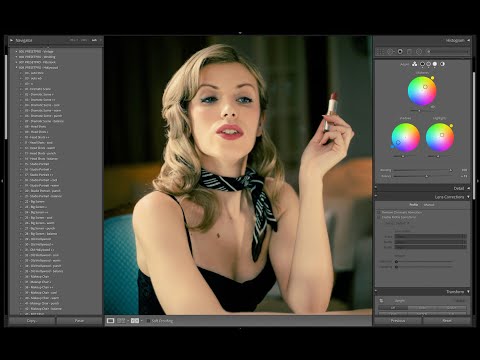Collapse the Hollywood preset folder
The height and width of the screenshot is (360, 480).
click(16, 68)
